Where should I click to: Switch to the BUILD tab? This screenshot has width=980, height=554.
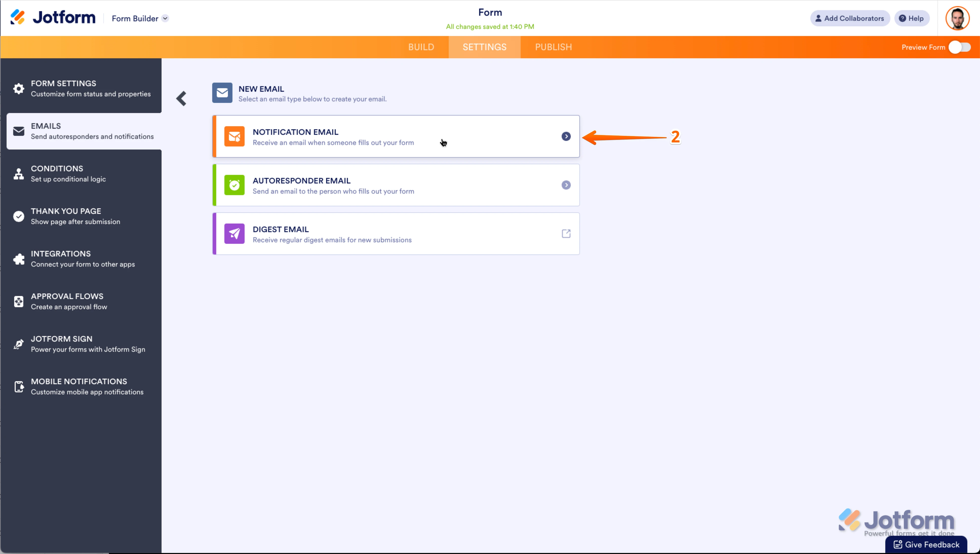[421, 47]
